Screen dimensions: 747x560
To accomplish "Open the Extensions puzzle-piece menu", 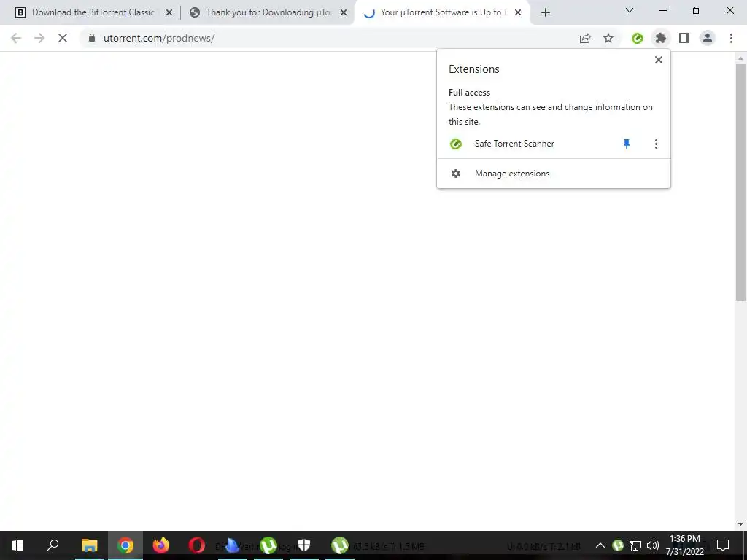I will coord(661,38).
